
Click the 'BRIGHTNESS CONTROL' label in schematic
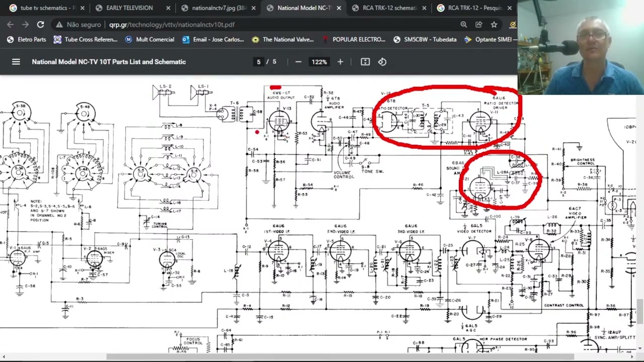point(583,161)
